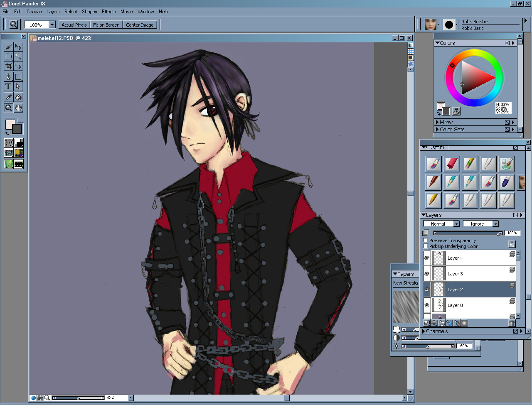Click the Fit on Screen button

click(x=106, y=25)
